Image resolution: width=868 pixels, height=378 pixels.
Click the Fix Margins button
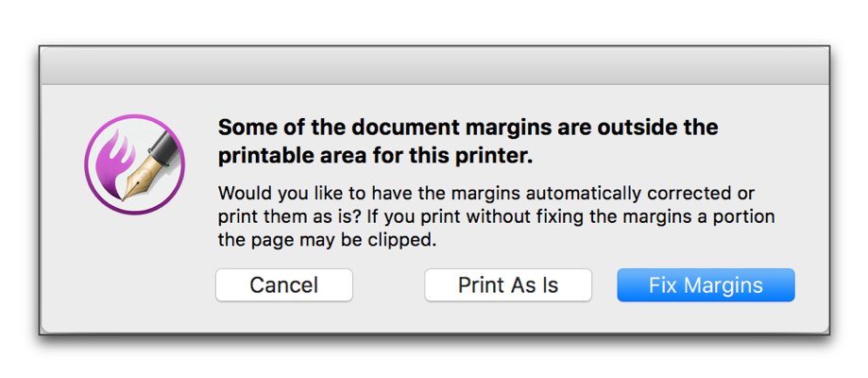[x=706, y=284]
